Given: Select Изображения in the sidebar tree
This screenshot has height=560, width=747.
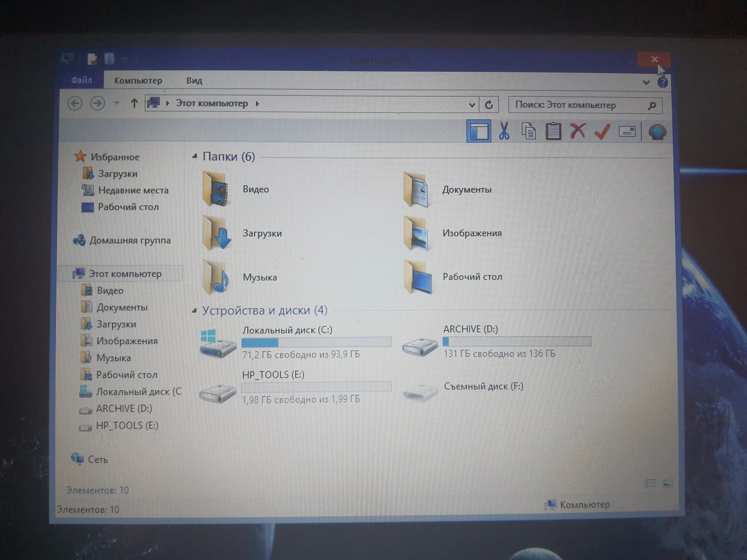Looking at the screenshot, I should [119, 341].
